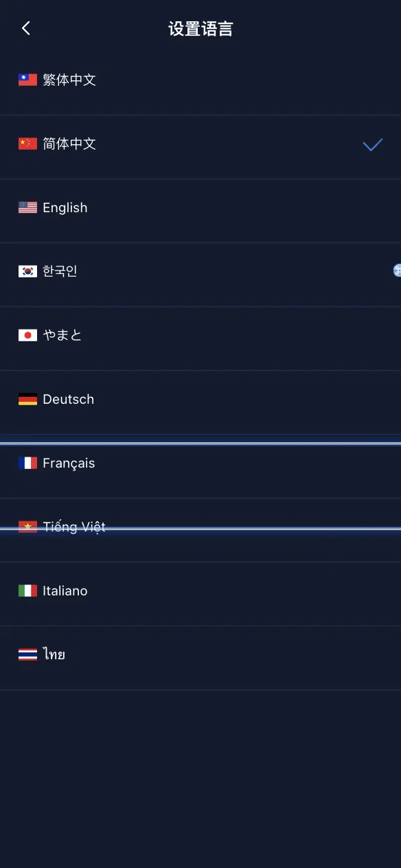Tap the Japan flag icon

click(x=27, y=335)
